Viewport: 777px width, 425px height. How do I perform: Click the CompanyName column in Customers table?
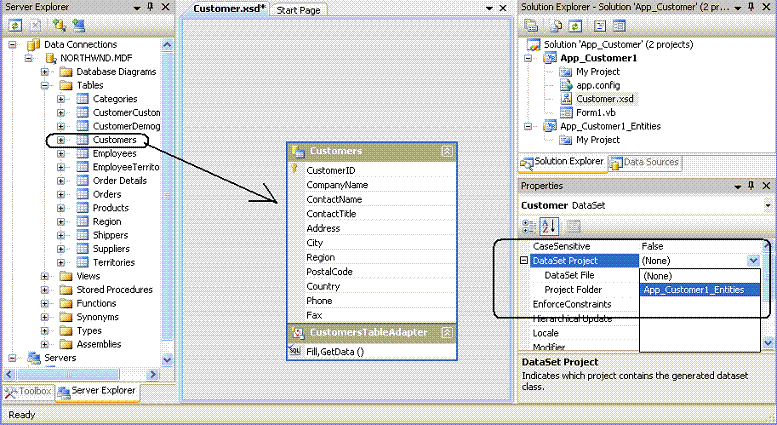coord(337,185)
